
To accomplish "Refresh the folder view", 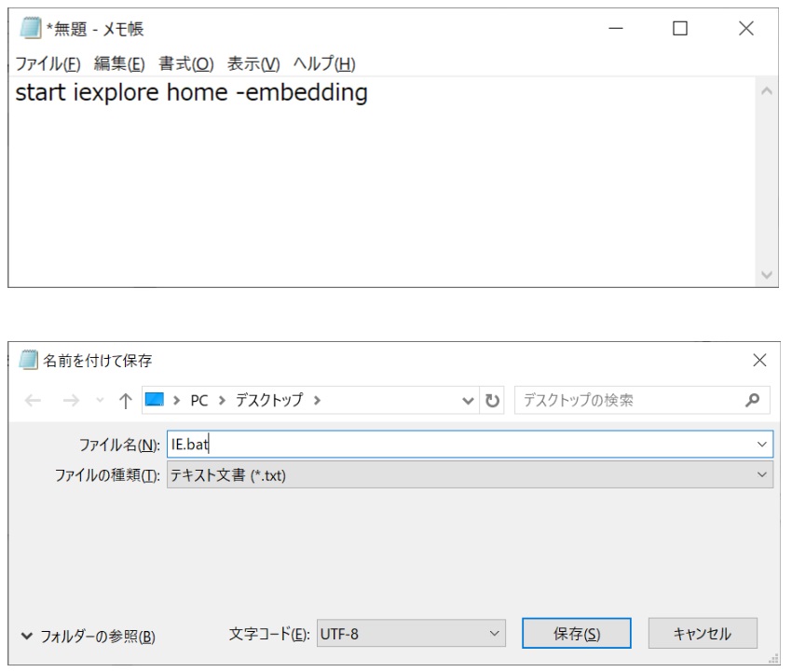I will (x=492, y=401).
